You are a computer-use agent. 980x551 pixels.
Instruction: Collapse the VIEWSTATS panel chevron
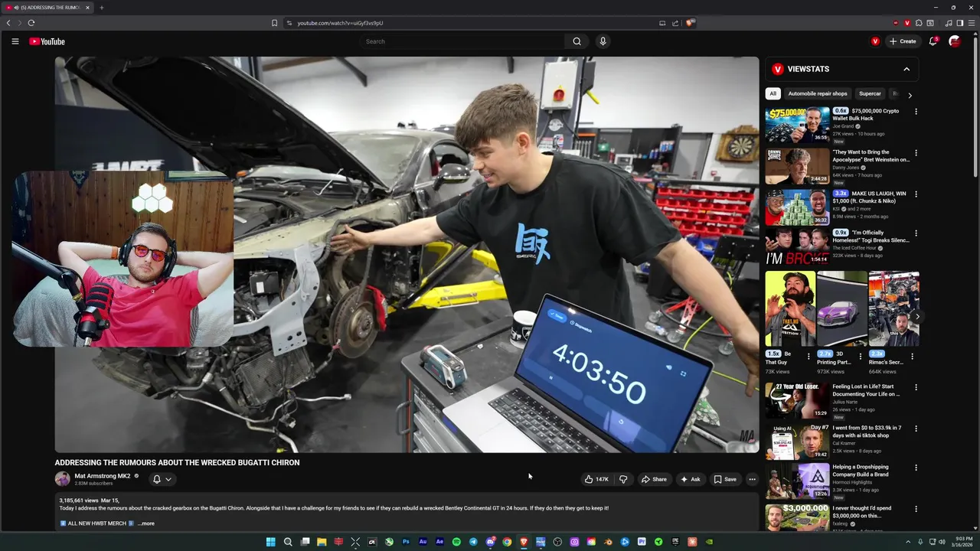tap(906, 69)
